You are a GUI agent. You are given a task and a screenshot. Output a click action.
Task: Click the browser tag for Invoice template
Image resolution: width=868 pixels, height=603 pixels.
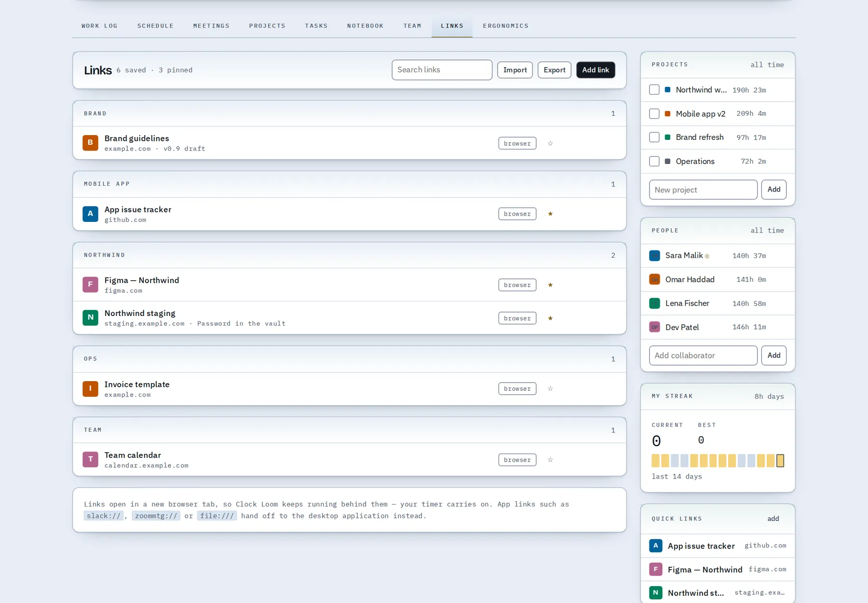[x=517, y=389]
